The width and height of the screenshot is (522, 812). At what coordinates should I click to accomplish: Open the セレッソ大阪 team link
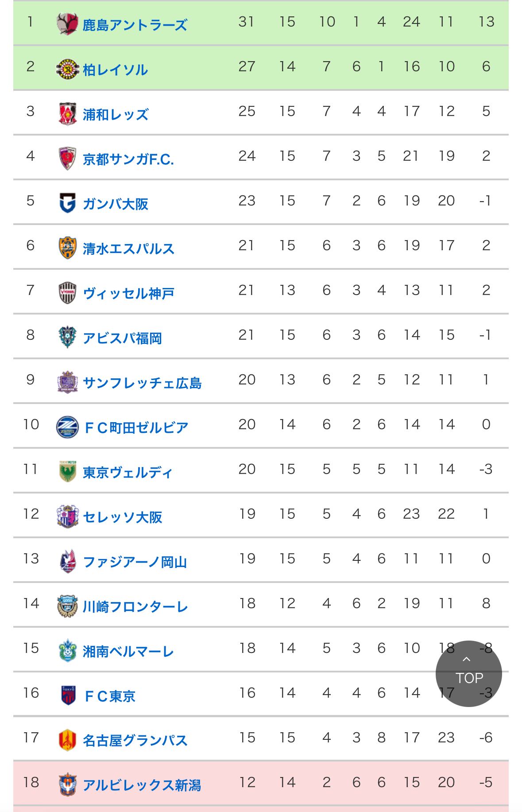pyautogui.click(x=122, y=517)
